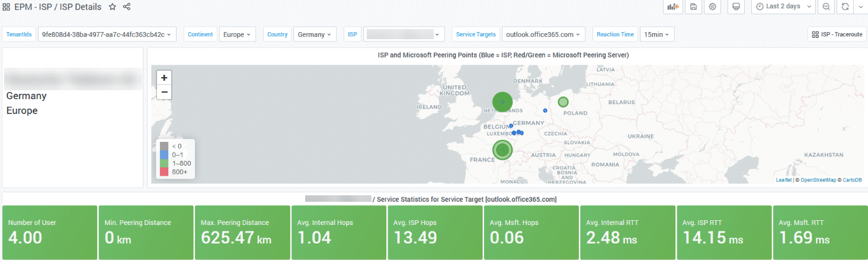Click the dashboards grid icon beside the title
Image resolution: width=868 pixels, height=260 pixels.
7,7
